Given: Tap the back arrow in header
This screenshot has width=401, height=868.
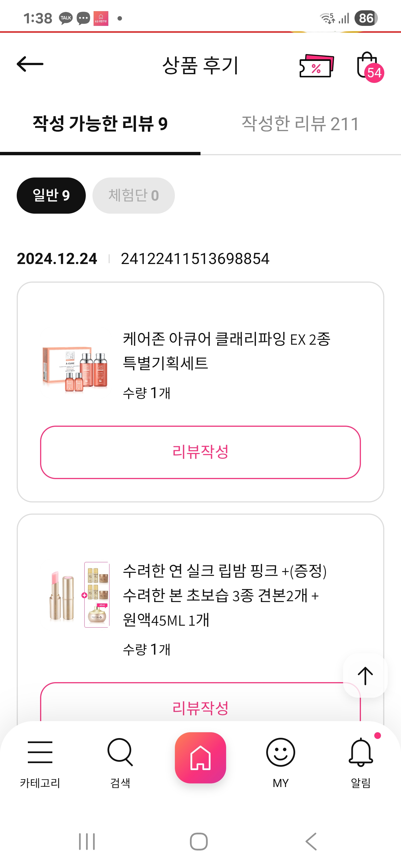Looking at the screenshot, I should [30, 64].
